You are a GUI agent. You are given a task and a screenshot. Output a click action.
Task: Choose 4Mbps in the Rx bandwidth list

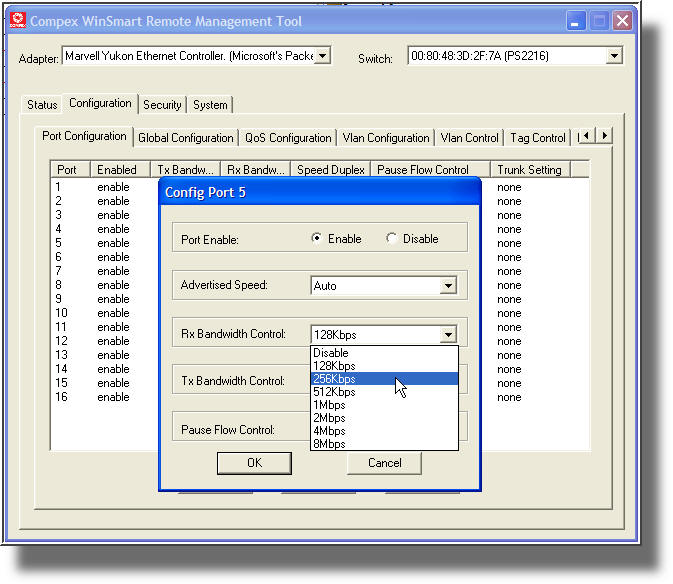click(x=384, y=430)
